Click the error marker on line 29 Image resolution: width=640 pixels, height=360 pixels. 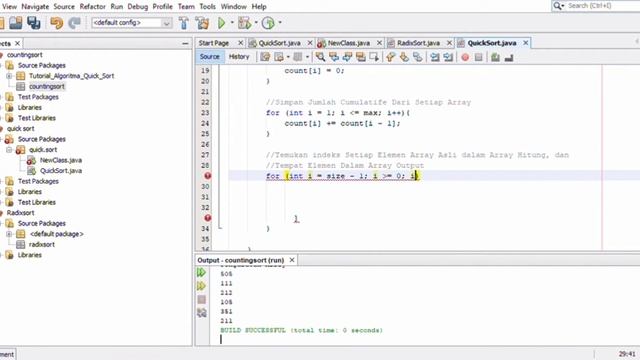point(207,176)
